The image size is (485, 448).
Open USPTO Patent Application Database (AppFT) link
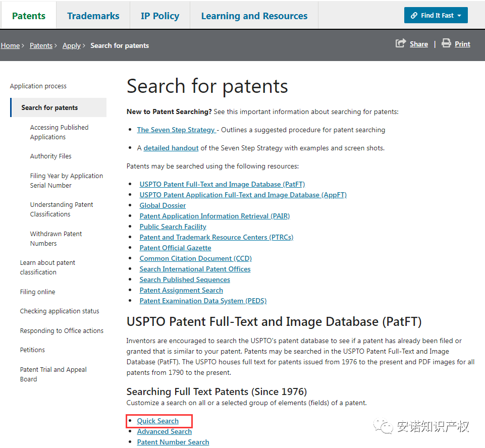243,195
